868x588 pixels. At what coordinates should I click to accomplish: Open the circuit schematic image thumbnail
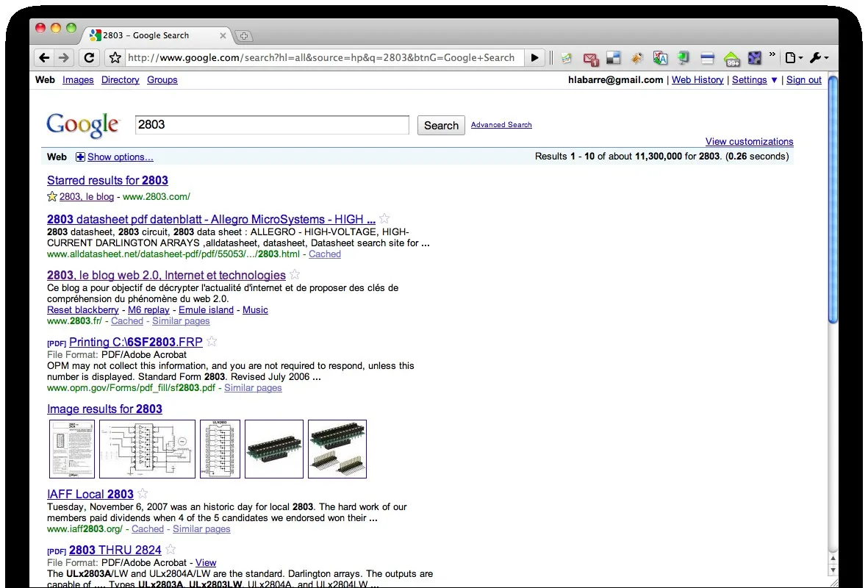147,449
